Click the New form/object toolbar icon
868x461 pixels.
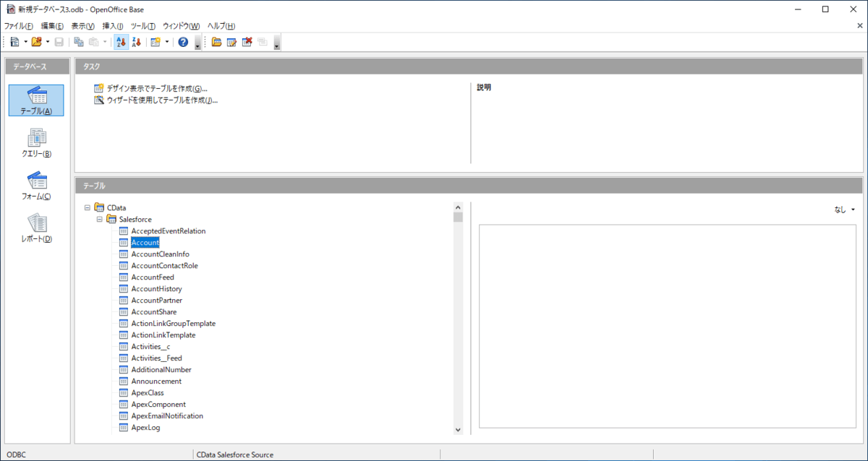point(155,42)
